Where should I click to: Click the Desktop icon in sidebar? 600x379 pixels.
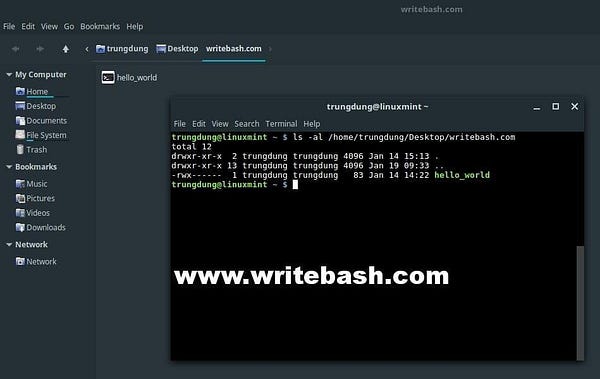click(20, 106)
